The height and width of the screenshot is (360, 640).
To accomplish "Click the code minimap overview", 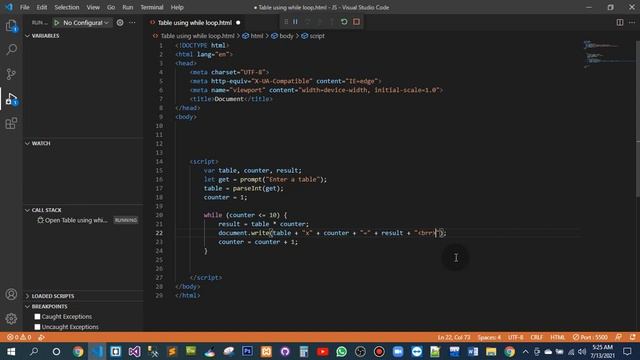I will pos(609,55).
